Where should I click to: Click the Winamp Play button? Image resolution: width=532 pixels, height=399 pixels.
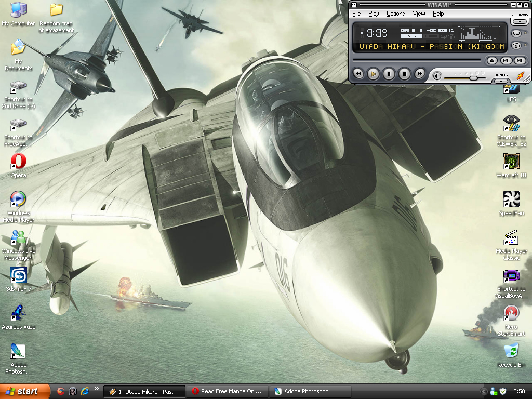click(x=373, y=74)
